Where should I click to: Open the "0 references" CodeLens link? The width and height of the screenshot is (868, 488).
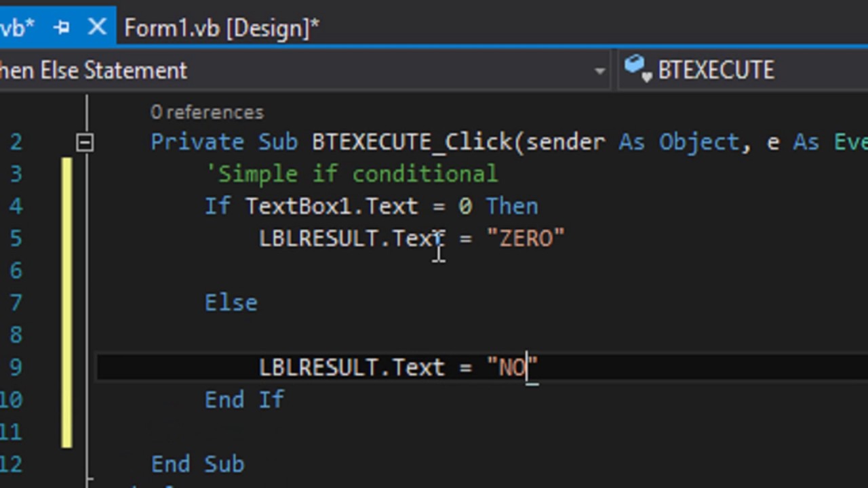(207, 113)
